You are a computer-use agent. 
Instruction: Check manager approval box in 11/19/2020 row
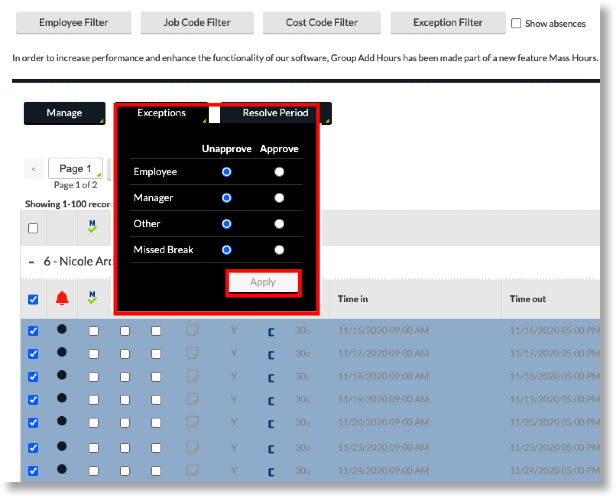click(x=94, y=400)
